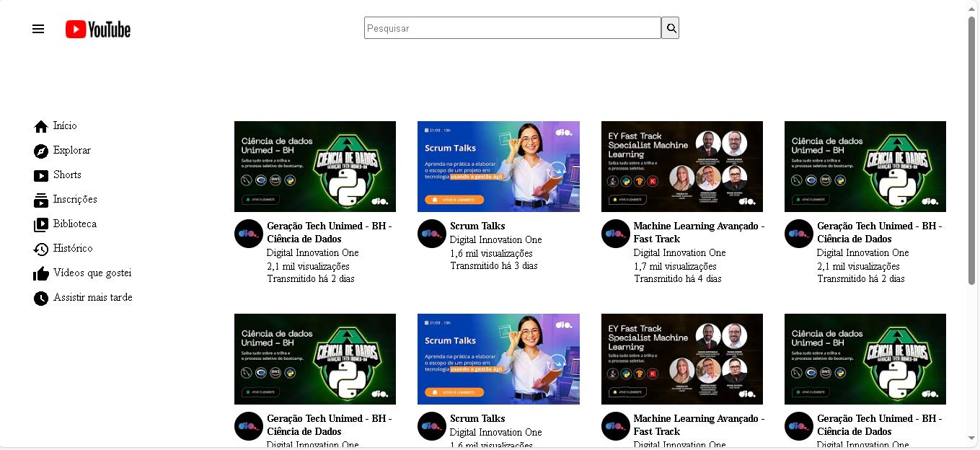Viewport: 980px width, 450px height.
Task: Click the Shorts play icon in sidebar
Action: point(41,176)
